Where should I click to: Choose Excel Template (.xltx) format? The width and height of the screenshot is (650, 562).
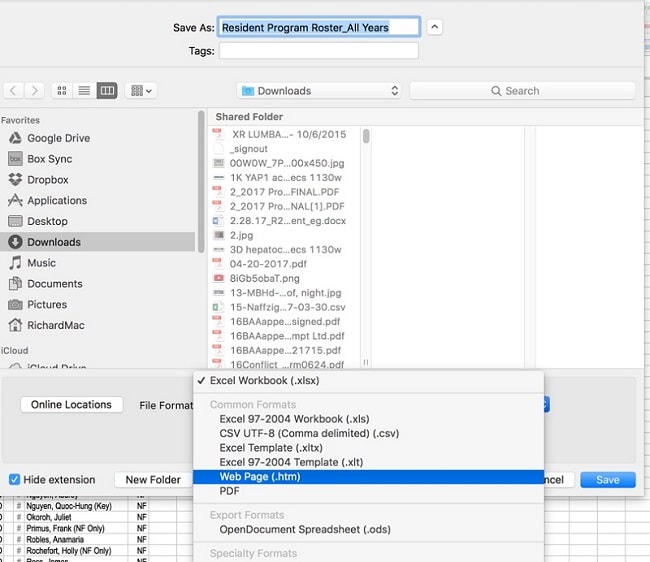369,448
